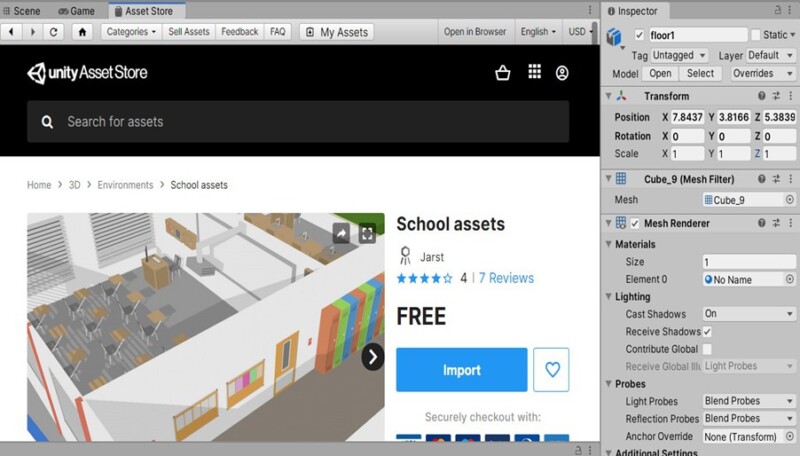The width and height of the screenshot is (800, 456).
Task: Click the Model Open button
Action: [660, 73]
